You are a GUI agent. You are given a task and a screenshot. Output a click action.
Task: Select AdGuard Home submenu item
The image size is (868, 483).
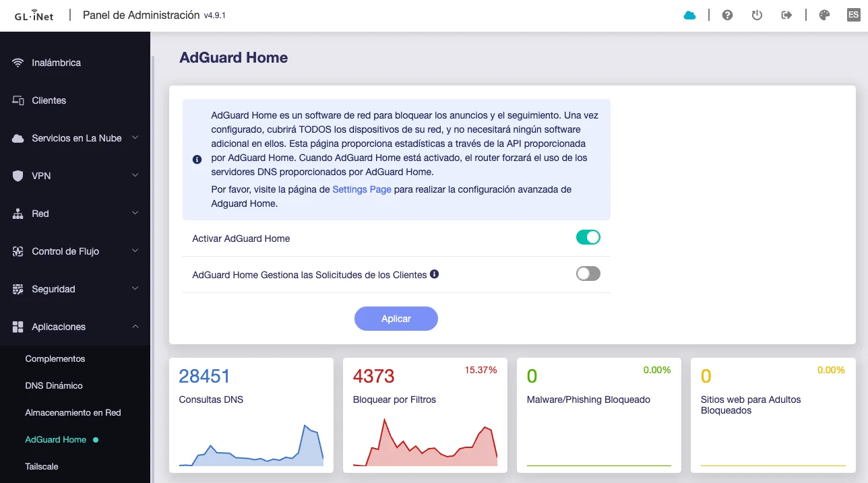tap(75, 440)
